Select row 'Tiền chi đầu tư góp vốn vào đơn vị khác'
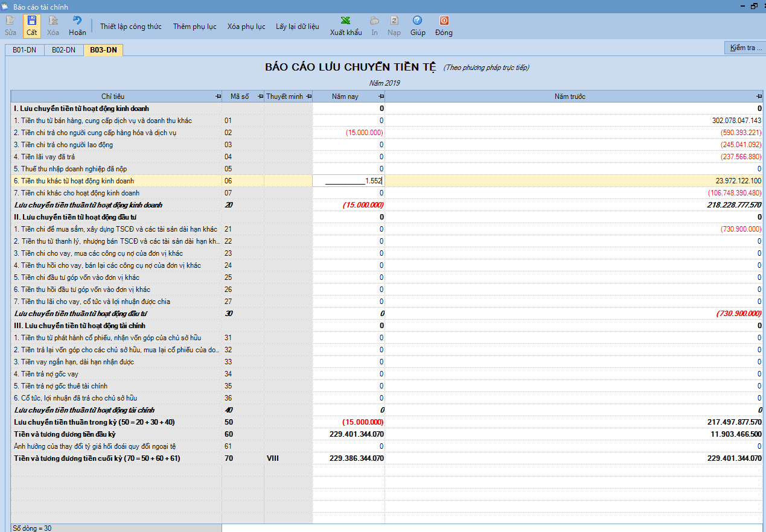The height and width of the screenshot is (532, 766). click(x=386, y=277)
